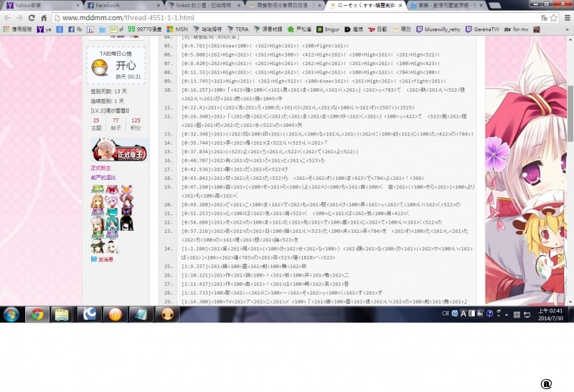Image resolution: width=574 pixels, height=392 pixels.
Task: Click the 正式版主 moderator badge image
Action: [x=119, y=150]
